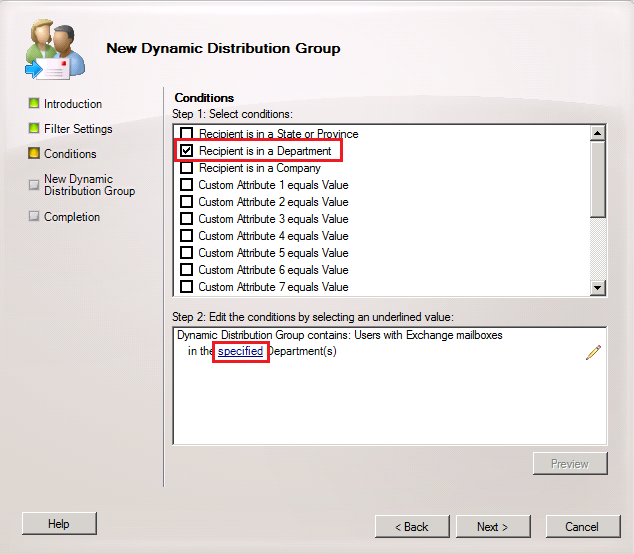Viewport: 634px width, 554px height.
Task: Click the pencil edit icon in conditions box
Action: [593, 352]
